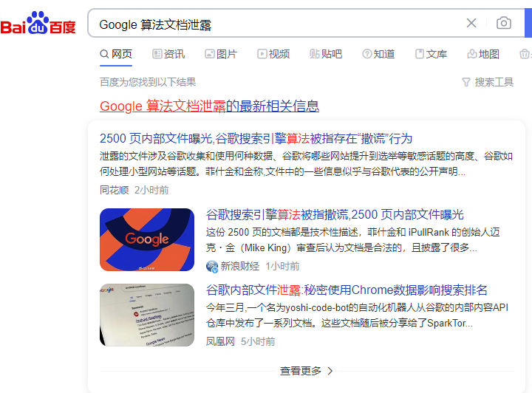
Task: Click the 地图 map icon
Action: [472, 54]
